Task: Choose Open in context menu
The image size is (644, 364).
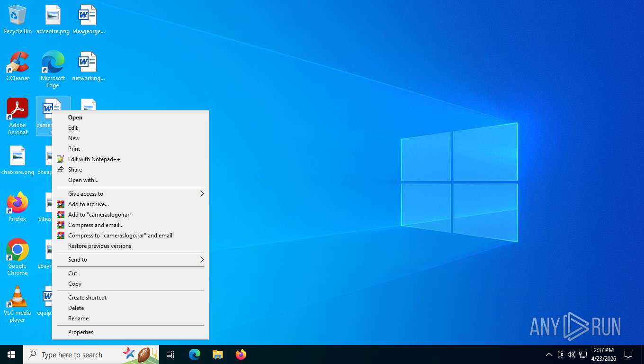Action: pos(130,118)
